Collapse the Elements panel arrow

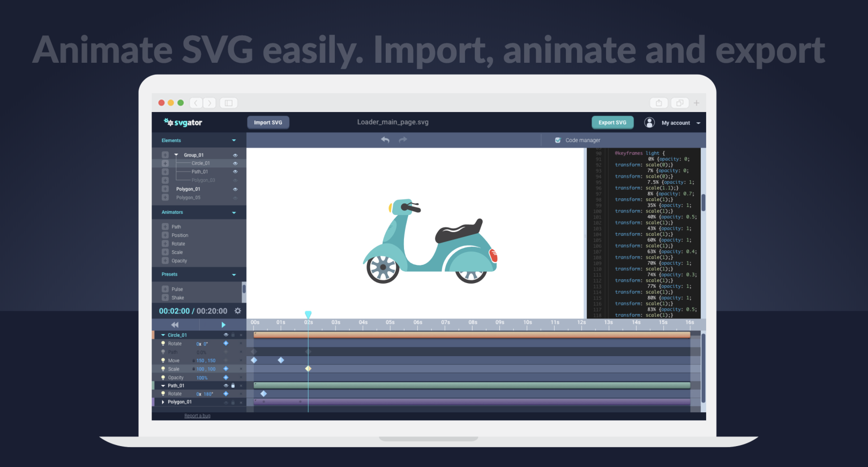[x=234, y=140]
